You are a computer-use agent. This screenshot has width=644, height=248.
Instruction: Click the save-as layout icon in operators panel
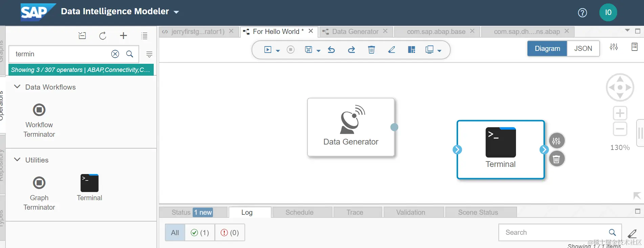click(x=82, y=36)
